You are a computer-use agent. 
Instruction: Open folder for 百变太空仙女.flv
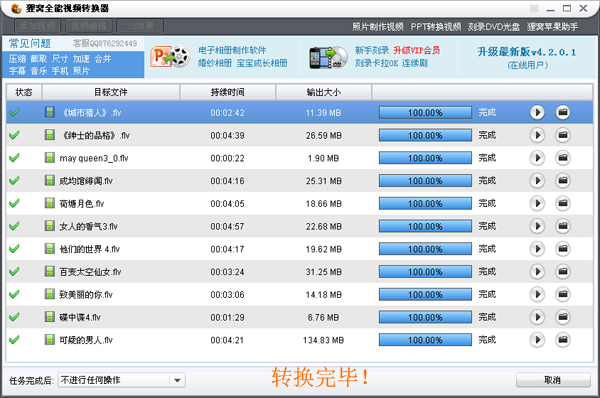(562, 272)
